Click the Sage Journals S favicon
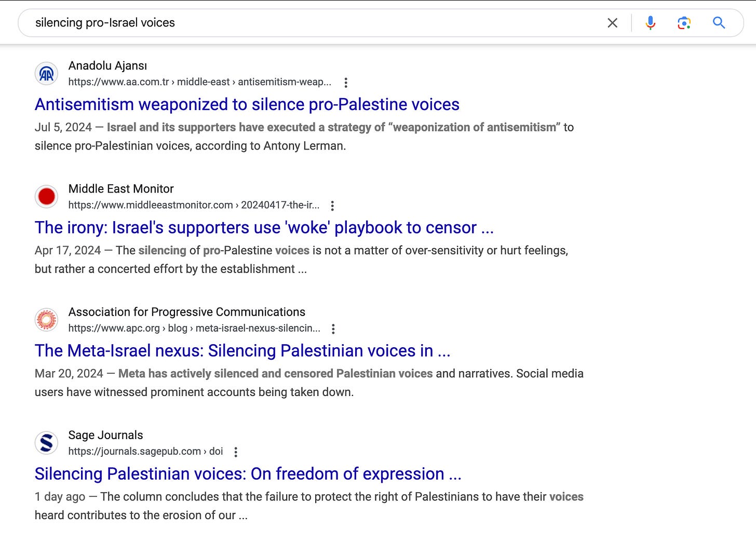 [46, 443]
